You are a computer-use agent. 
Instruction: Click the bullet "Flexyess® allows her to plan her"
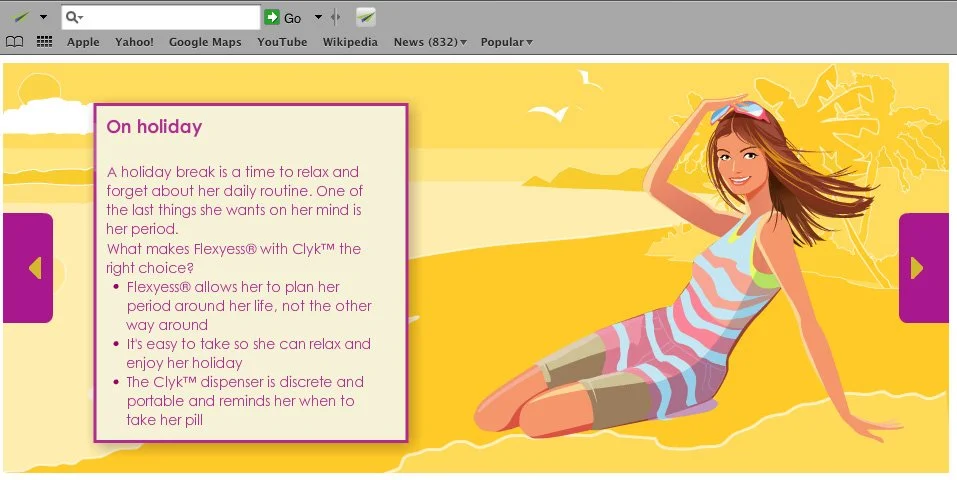tap(233, 287)
